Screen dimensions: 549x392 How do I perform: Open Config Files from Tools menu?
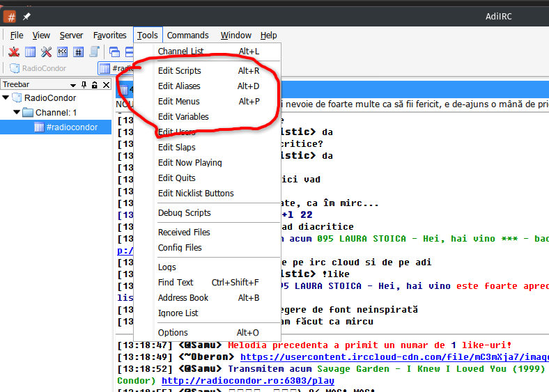tap(208, 248)
